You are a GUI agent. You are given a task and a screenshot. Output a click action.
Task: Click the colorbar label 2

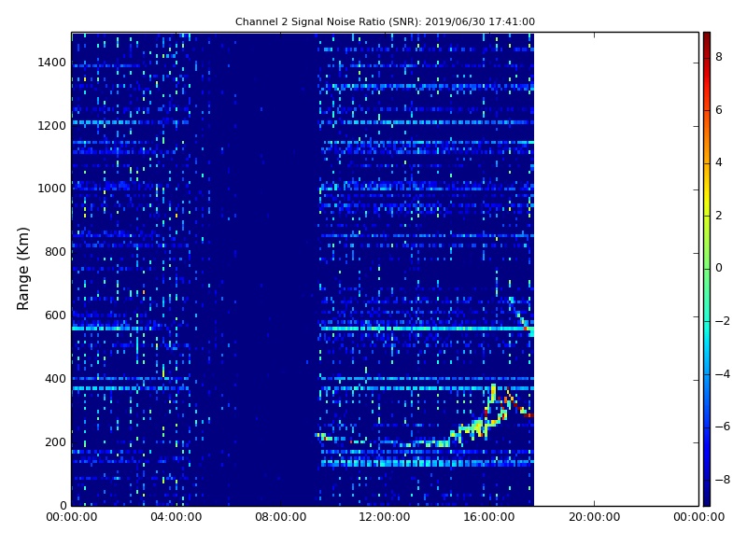click(719, 216)
